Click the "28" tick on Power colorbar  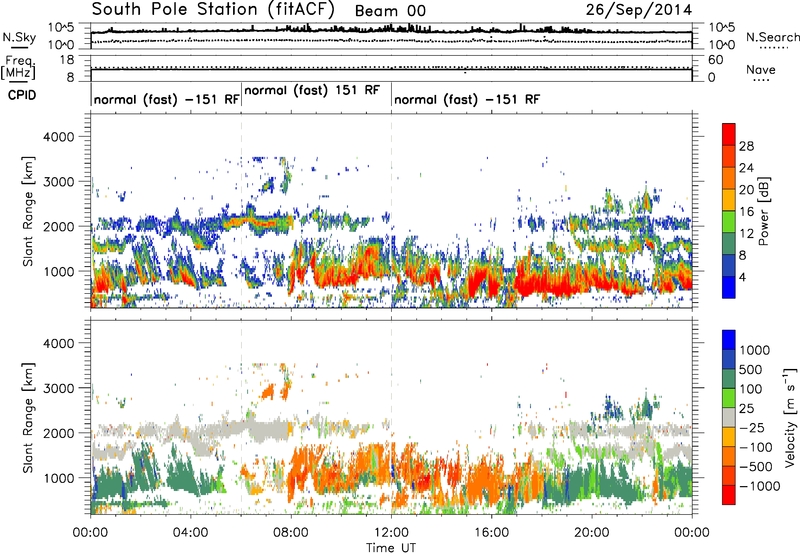746,146
